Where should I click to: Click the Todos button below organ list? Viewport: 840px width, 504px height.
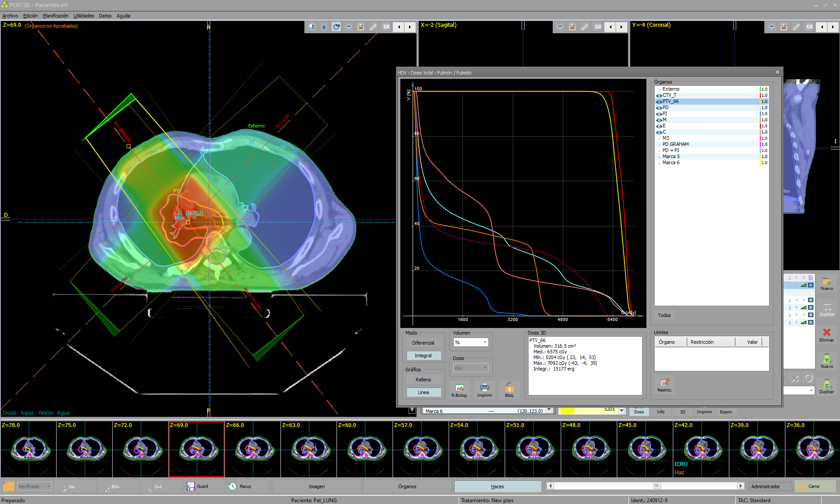(664, 315)
